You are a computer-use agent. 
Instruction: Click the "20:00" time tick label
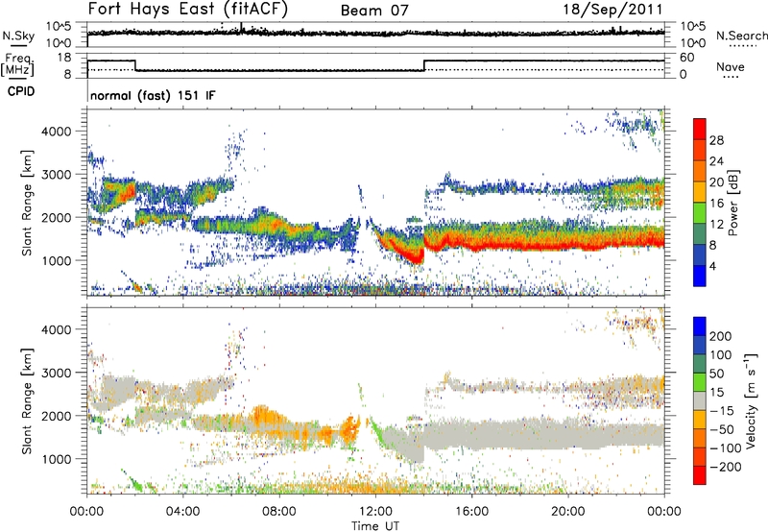point(568,512)
